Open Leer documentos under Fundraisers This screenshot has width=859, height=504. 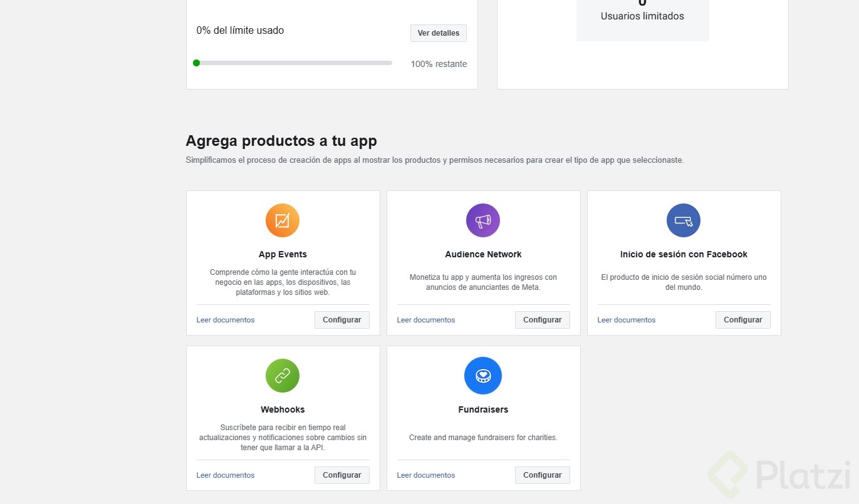click(x=426, y=475)
